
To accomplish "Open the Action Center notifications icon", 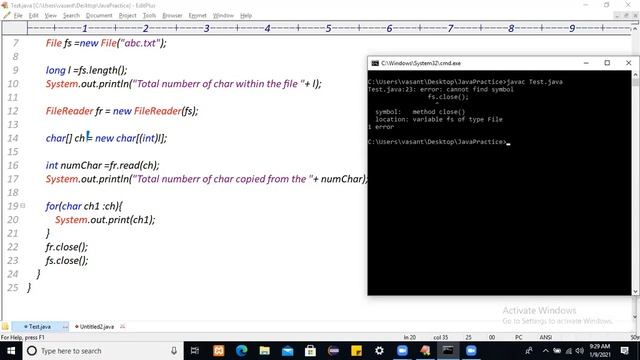I will click(624, 351).
